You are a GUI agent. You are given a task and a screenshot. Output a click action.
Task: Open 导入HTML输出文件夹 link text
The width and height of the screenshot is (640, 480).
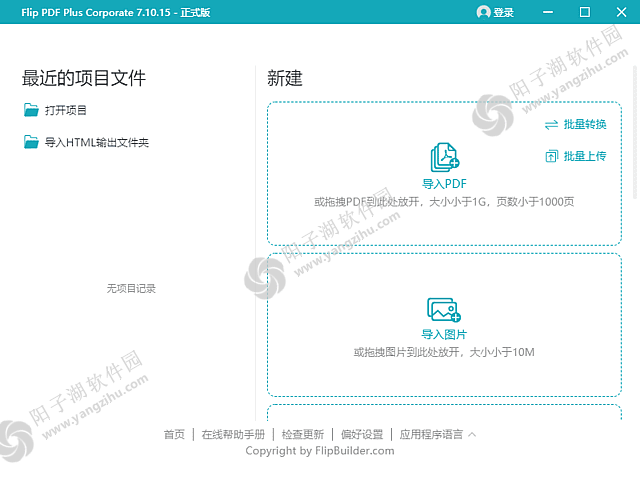pos(97,142)
